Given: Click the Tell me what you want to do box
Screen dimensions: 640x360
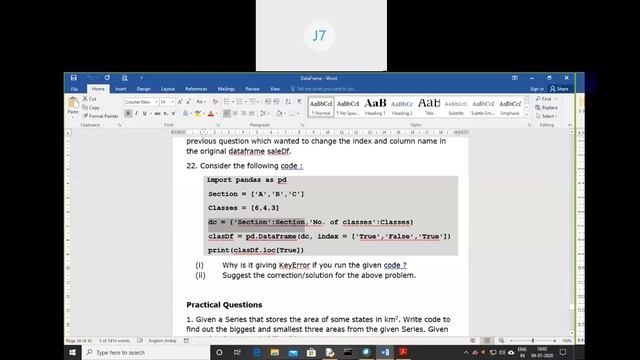Looking at the screenshot, I should click(x=324, y=89).
